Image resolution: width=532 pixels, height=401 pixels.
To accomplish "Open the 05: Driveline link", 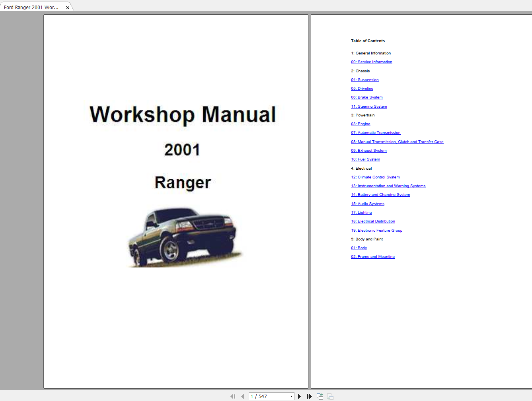I will click(x=362, y=89).
